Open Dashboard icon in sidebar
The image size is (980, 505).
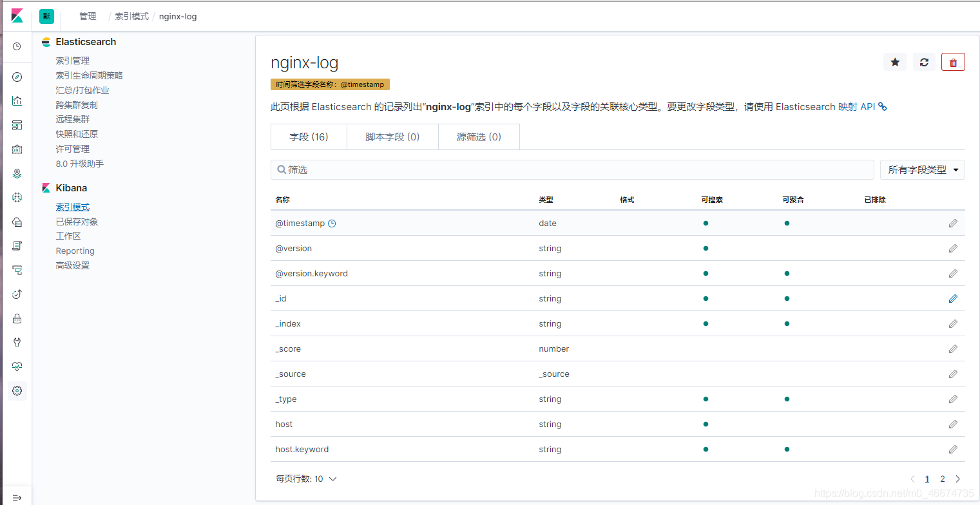pos(17,125)
